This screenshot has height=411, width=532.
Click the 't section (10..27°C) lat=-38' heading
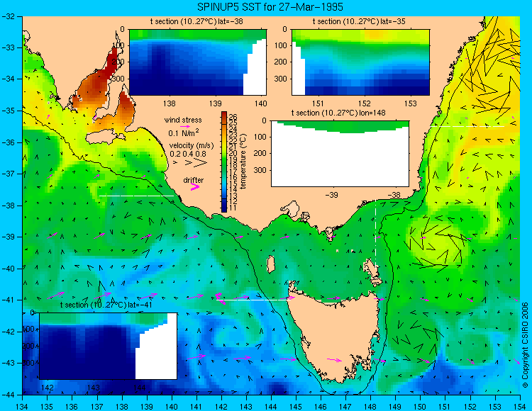[x=196, y=22]
